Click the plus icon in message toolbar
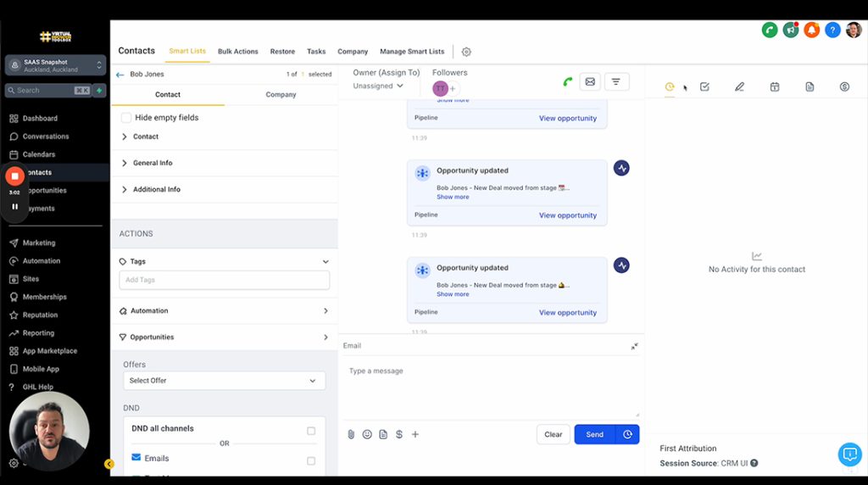The height and width of the screenshot is (485, 868). tap(415, 435)
